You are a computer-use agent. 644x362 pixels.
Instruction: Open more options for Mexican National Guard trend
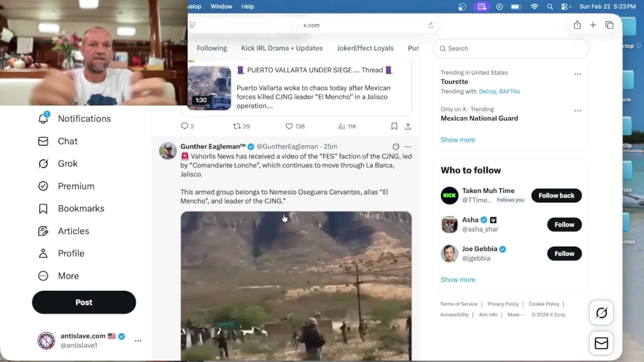(x=578, y=111)
